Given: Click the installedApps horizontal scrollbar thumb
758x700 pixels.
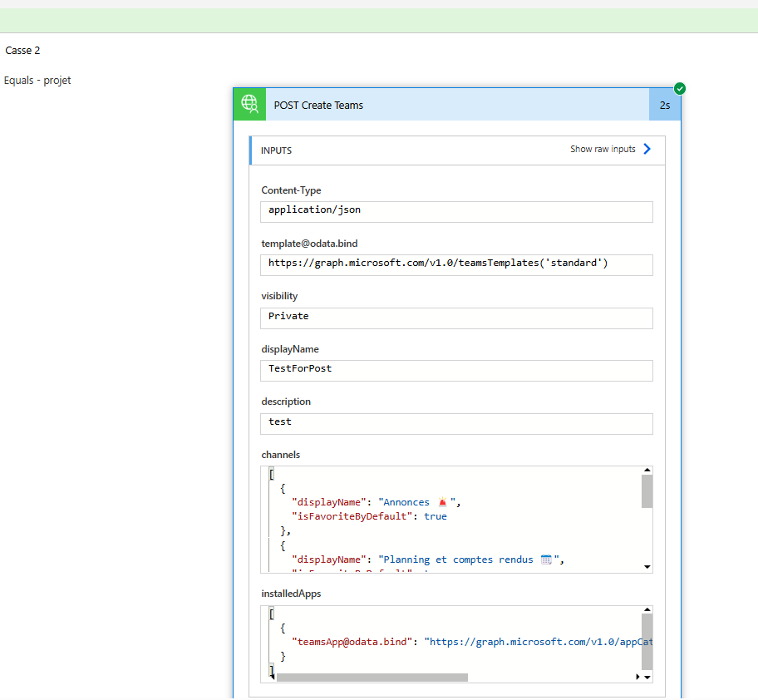Looking at the screenshot, I should (372, 678).
